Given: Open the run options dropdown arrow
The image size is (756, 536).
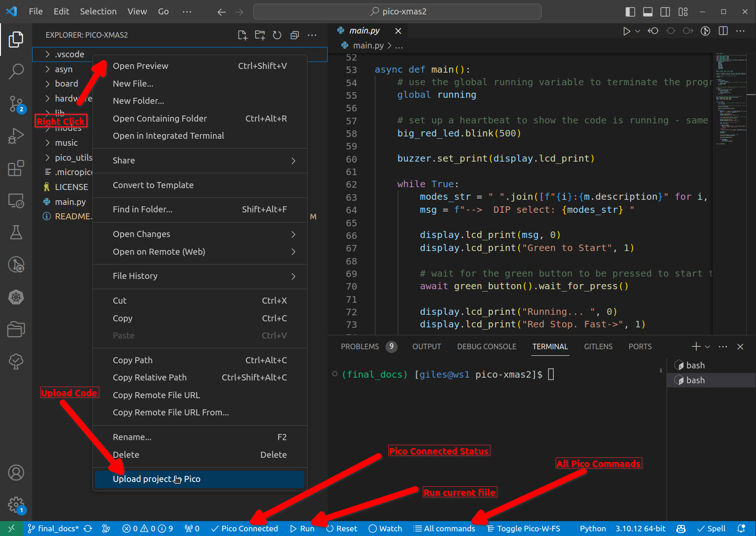Looking at the screenshot, I should (638, 31).
